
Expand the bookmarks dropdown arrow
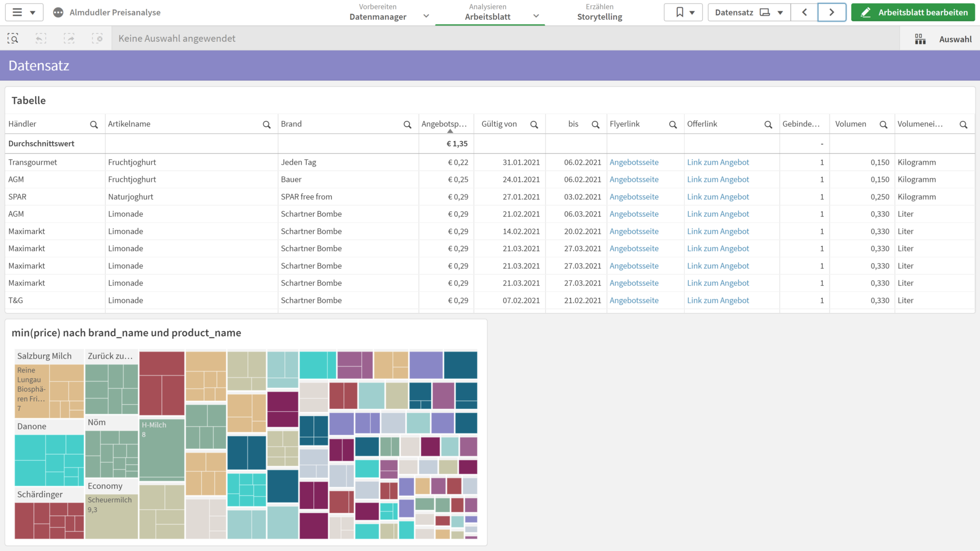[692, 13]
